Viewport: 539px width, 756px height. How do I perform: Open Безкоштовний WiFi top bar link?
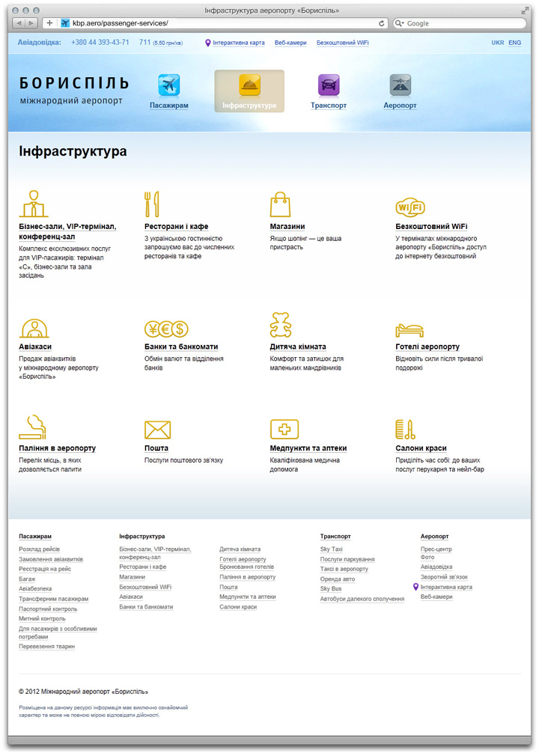[x=343, y=43]
